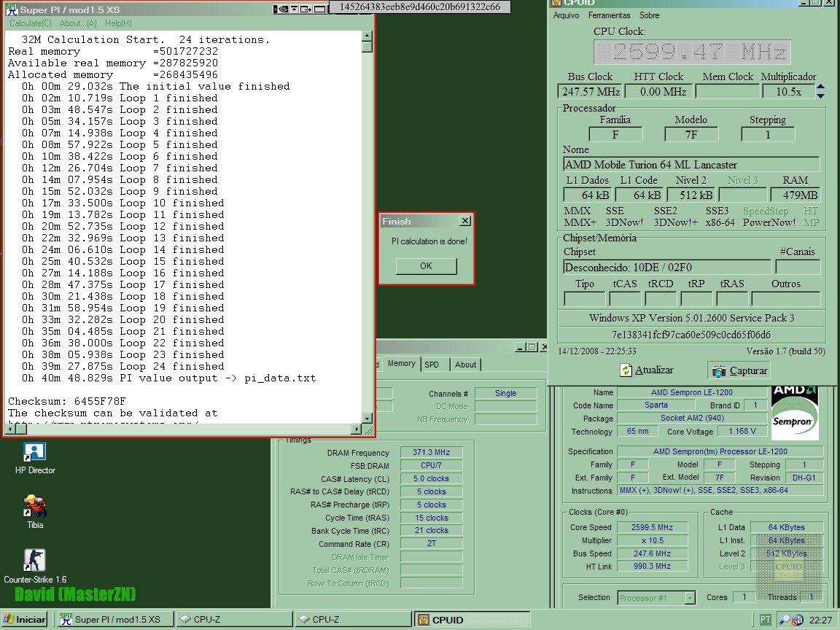Click the Package value Socket AM2 (940)

click(691, 418)
